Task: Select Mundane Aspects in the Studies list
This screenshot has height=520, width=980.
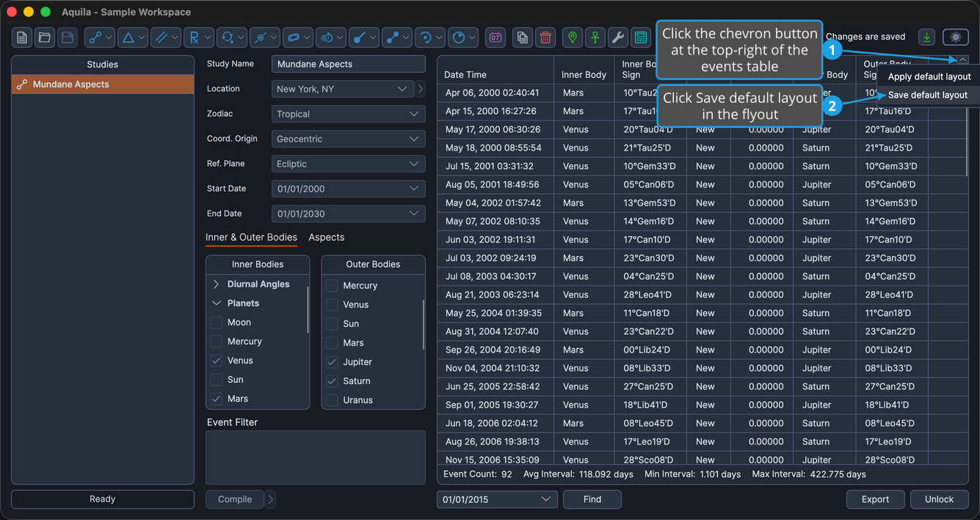Action: (x=103, y=84)
